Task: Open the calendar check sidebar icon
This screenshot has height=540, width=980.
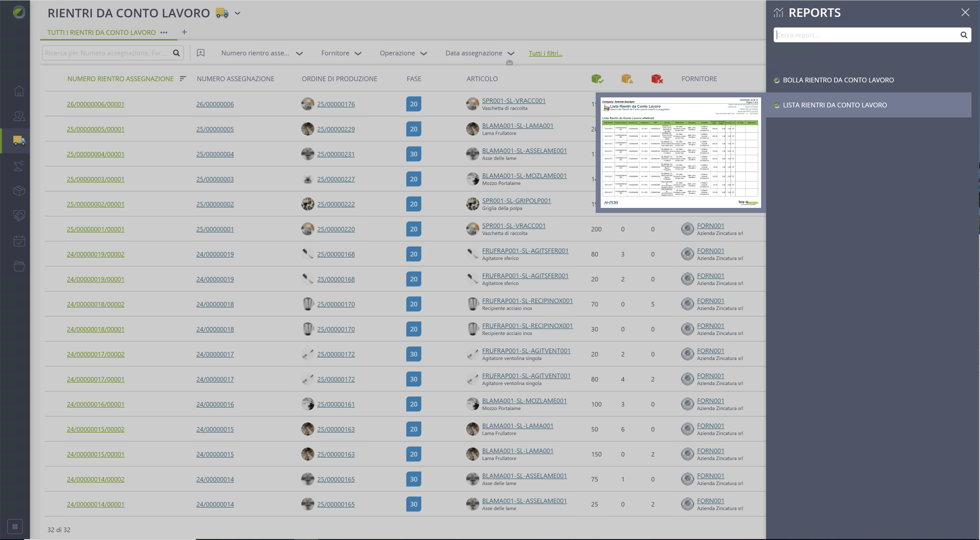Action: pos(19,241)
